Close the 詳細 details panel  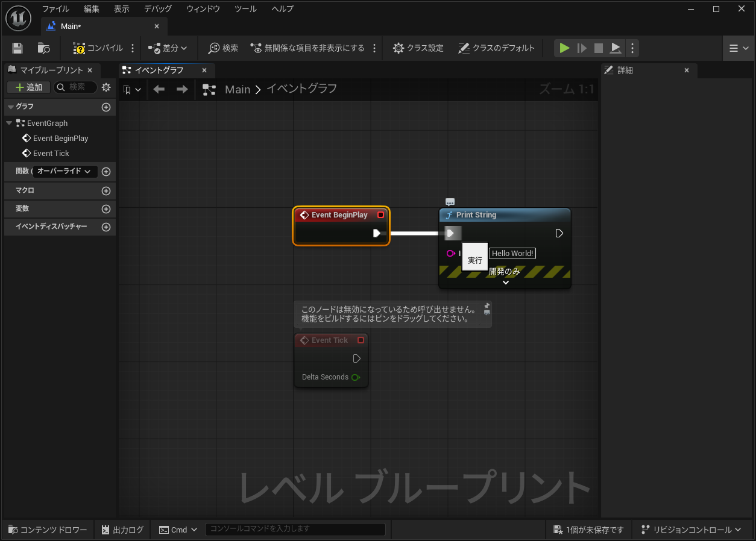(x=686, y=70)
